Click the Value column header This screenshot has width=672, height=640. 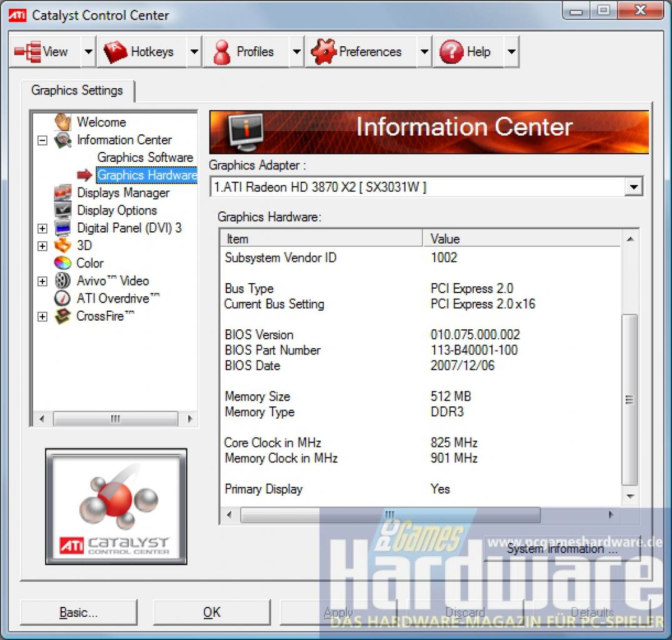[x=521, y=239]
